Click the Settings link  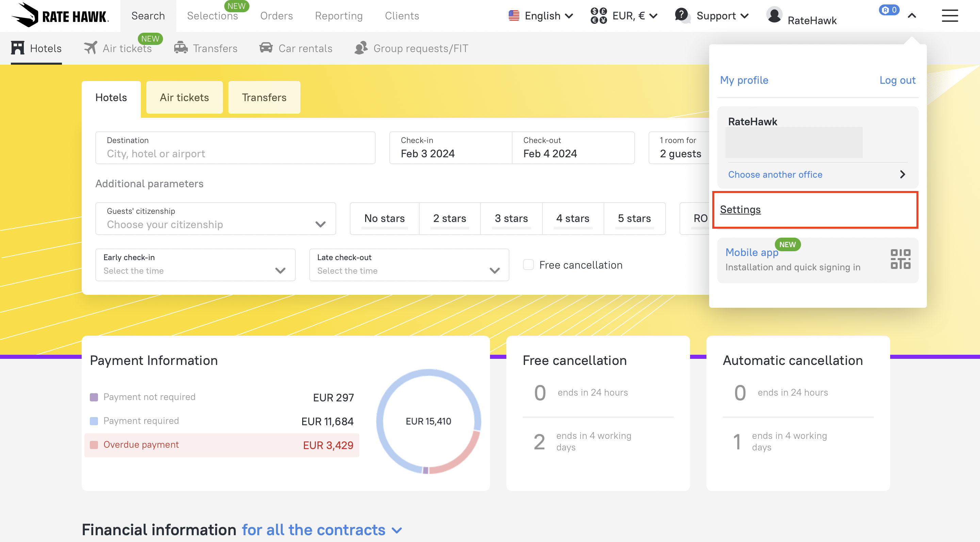[740, 209]
